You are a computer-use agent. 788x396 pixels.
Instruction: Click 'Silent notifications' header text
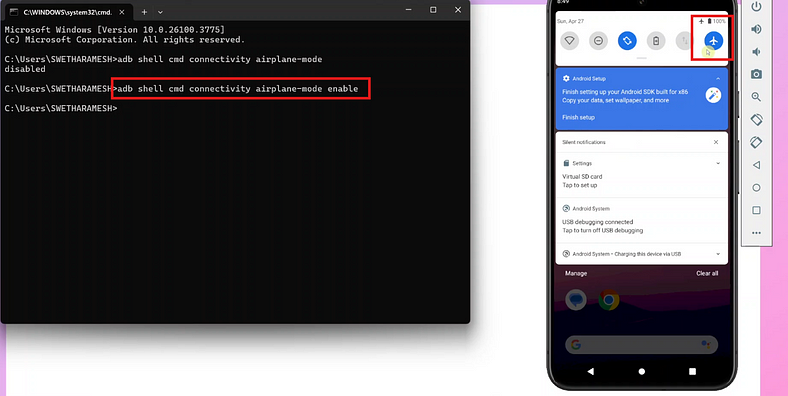(x=584, y=142)
